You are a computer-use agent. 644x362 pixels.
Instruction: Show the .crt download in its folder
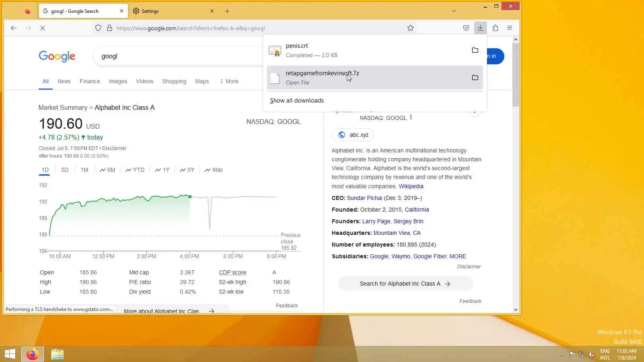[x=475, y=50]
